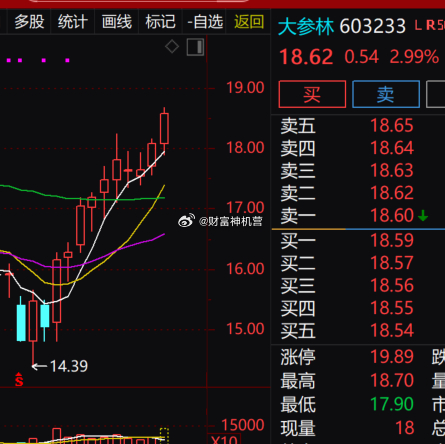Select the 买三 price 18.56
Image resolution: width=445 pixels, height=444 pixels.
392,286
